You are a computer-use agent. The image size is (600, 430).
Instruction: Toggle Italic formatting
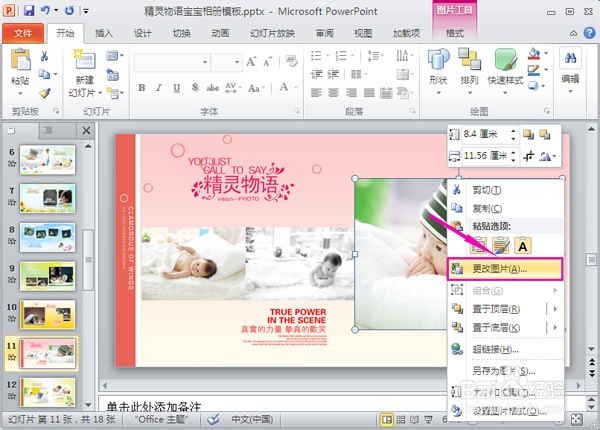click(158, 88)
